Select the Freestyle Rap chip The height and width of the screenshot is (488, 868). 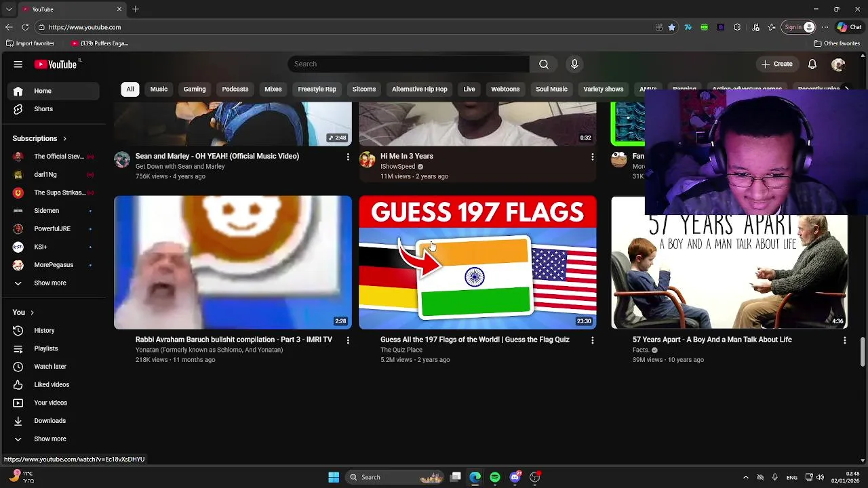click(317, 89)
